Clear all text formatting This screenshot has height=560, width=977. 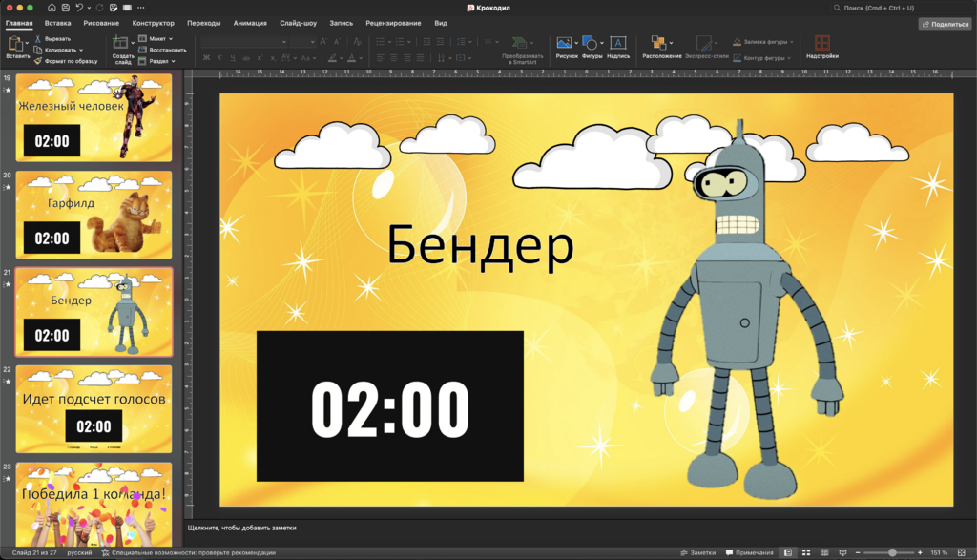pos(357,42)
